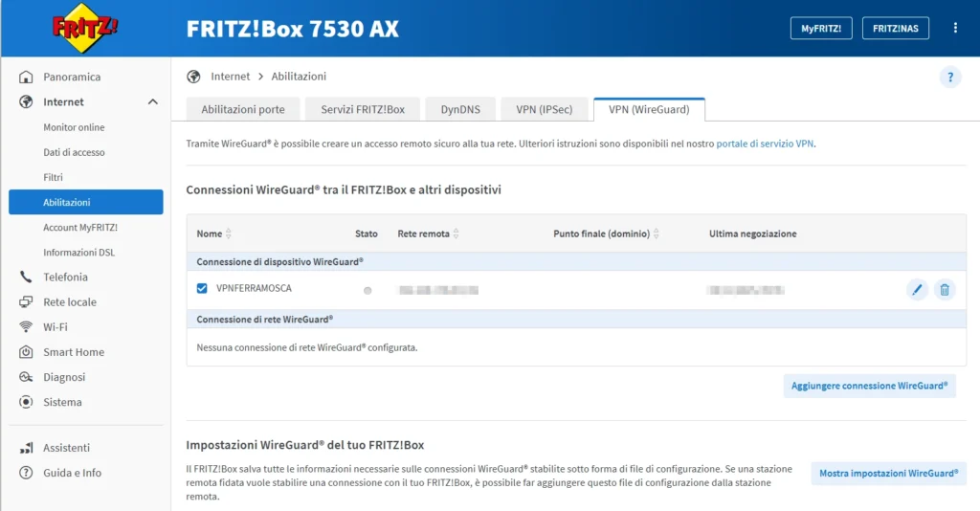
Task: Click the Telefonia phone icon
Action: 26,277
